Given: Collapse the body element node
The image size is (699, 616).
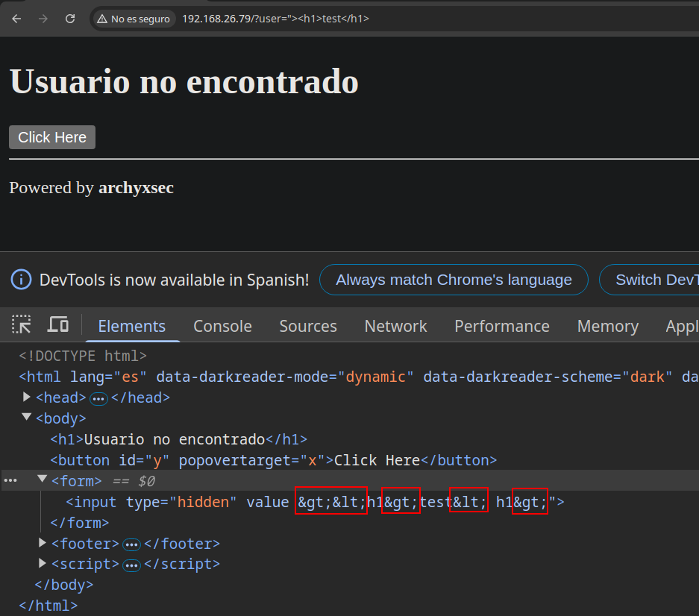Looking at the screenshot, I should [27, 418].
